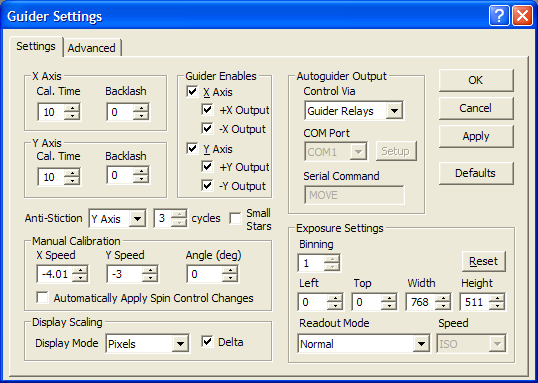Decrease Y Axis Backlash spinner value
This screenshot has height=383, width=538.
[x=141, y=179]
